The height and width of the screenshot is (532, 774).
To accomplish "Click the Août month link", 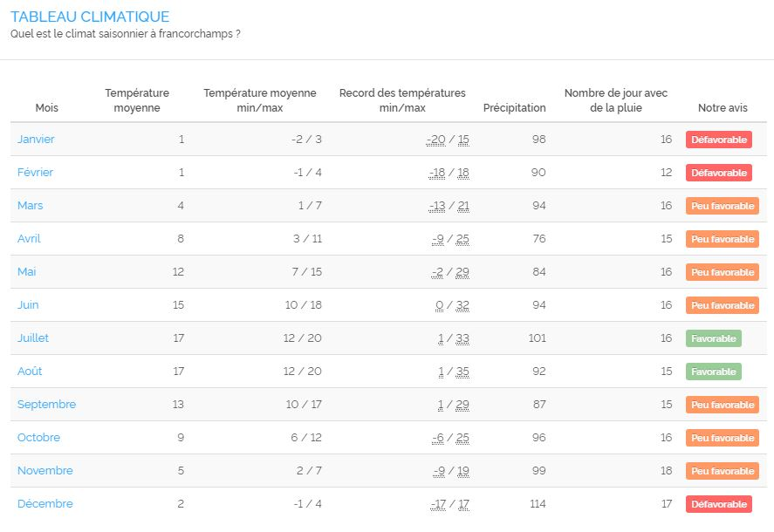I will [x=30, y=372].
